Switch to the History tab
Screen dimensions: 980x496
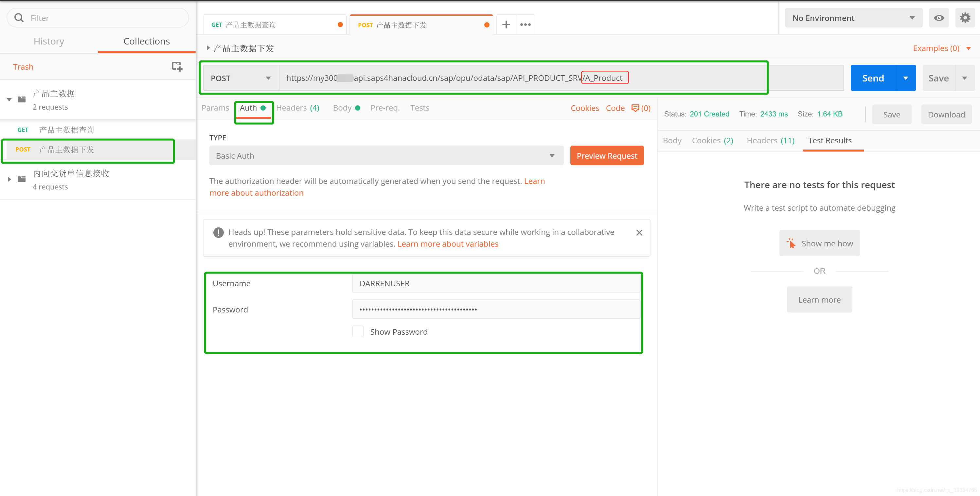pos(49,41)
